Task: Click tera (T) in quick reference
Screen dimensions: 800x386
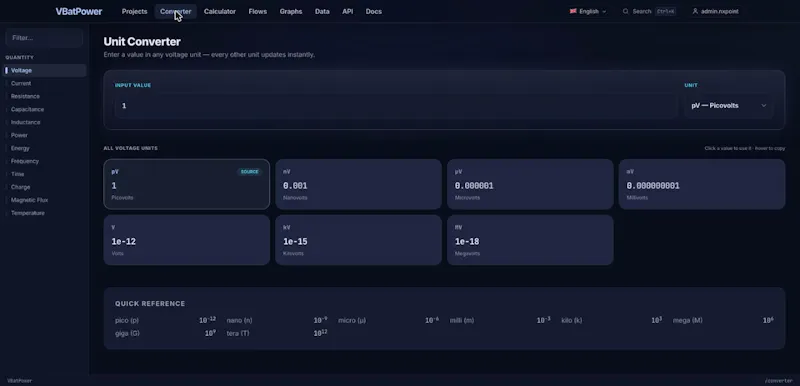Action: pos(238,333)
